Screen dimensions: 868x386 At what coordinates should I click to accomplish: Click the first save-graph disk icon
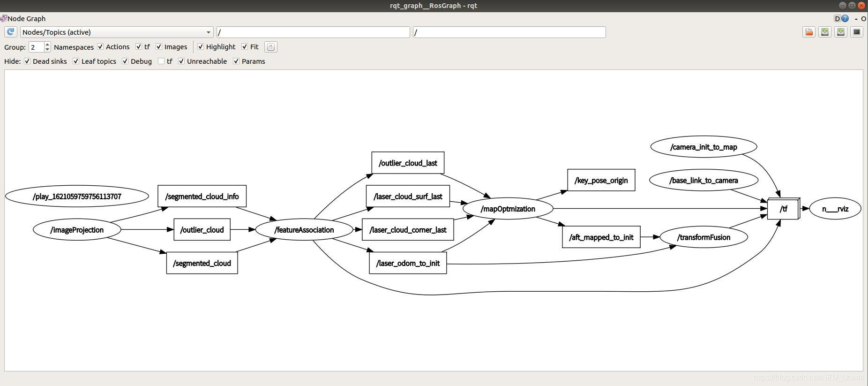[x=825, y=32]
